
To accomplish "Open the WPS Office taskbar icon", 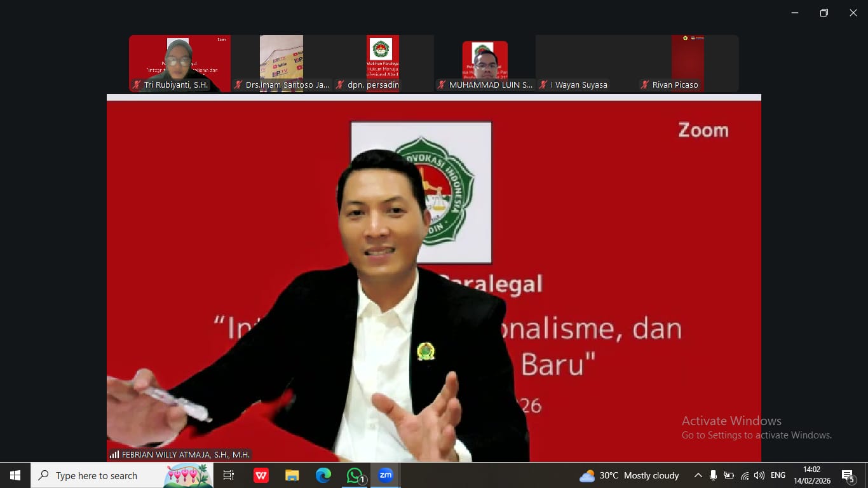I will coord(261,475).
